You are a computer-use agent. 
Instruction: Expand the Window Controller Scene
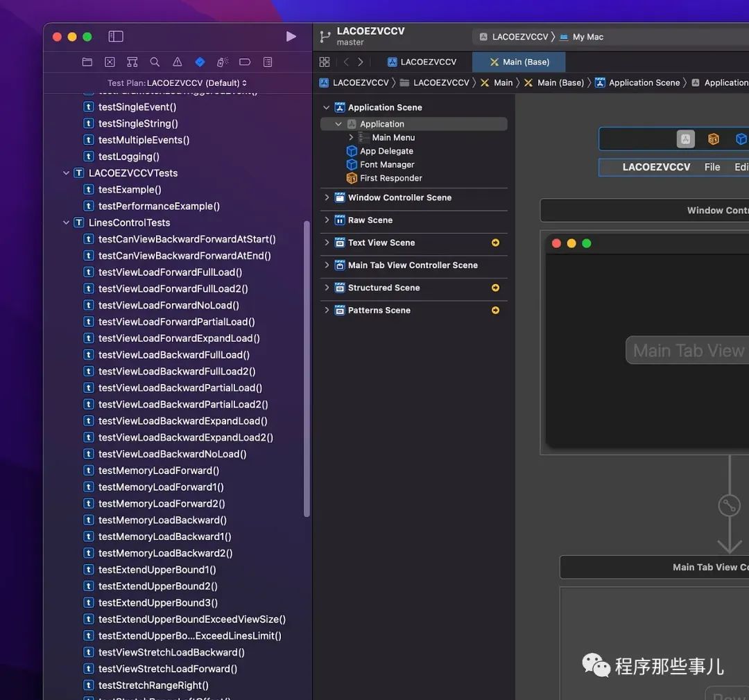point(327,198)
